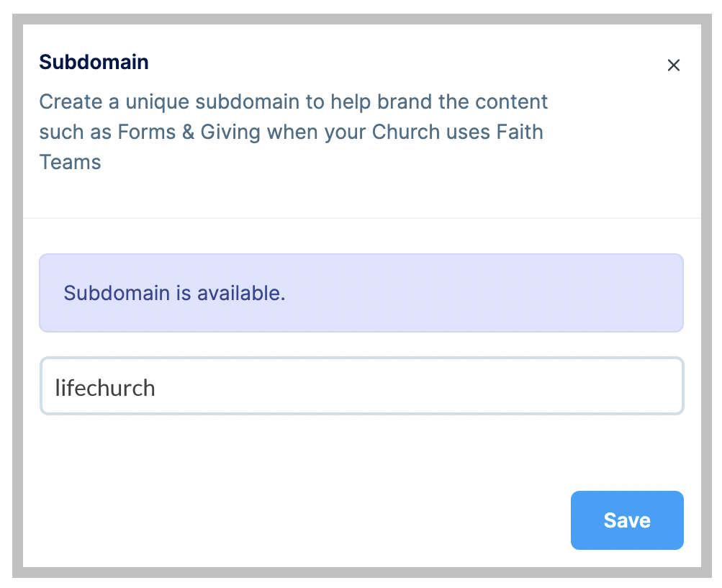
Task: Click the divider line below the description
Action: point(361,217)
